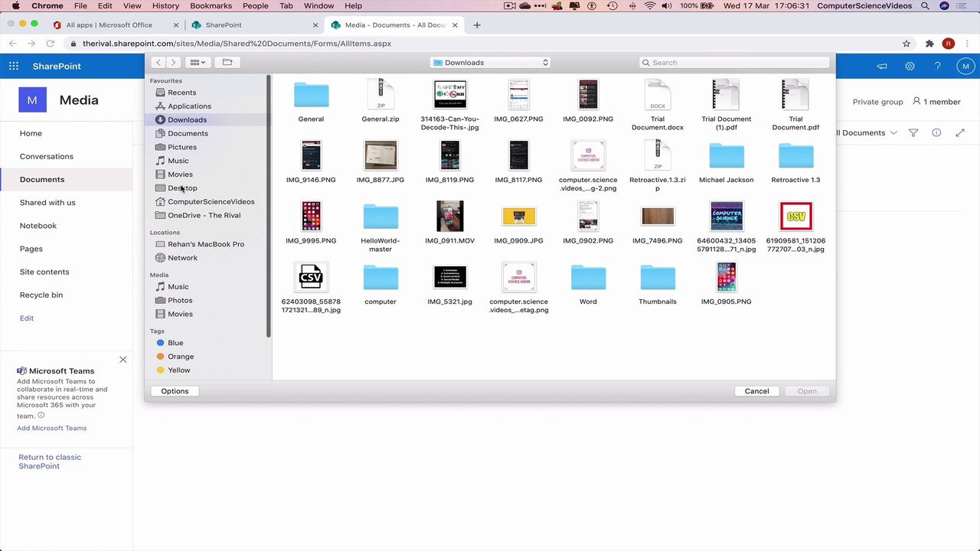This screenshot has width=980, height=551.
Task: Click the Microsoft Teams info circle icon
Action: 41,416
